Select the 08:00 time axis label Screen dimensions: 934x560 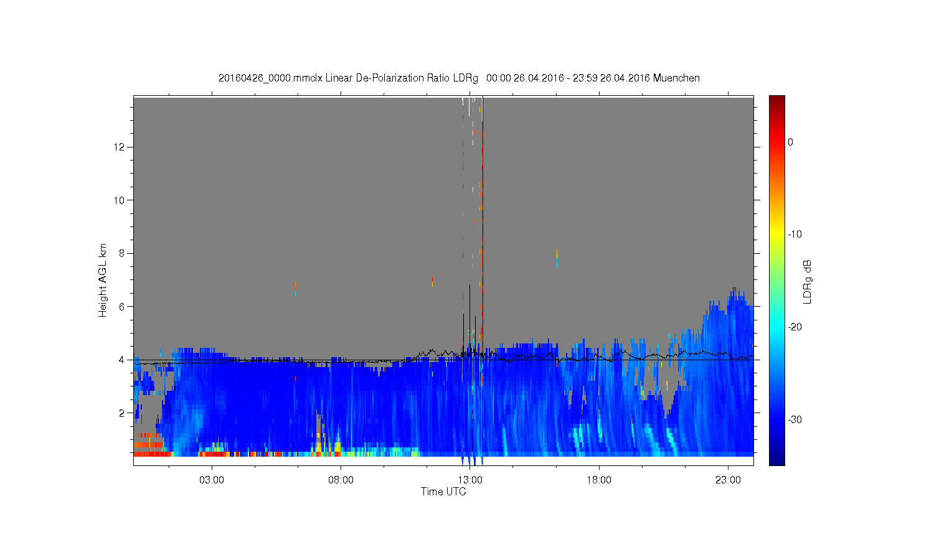pos(341,480)
